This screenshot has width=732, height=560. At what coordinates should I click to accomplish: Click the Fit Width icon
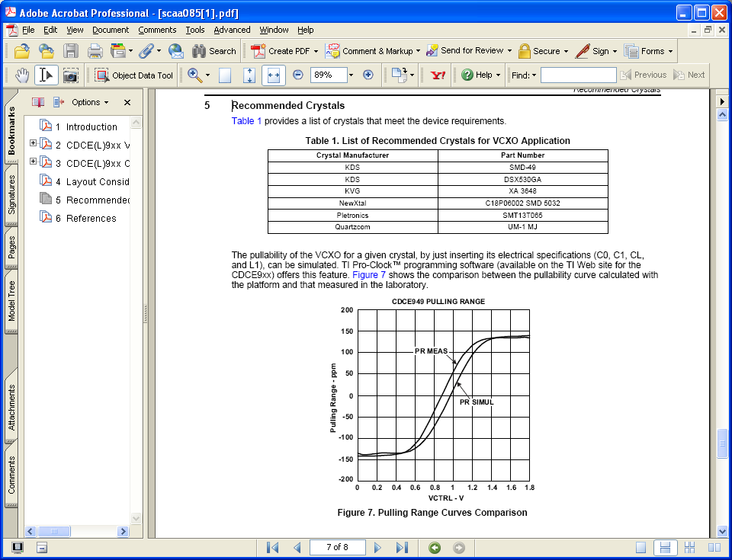tap(274, 75)
